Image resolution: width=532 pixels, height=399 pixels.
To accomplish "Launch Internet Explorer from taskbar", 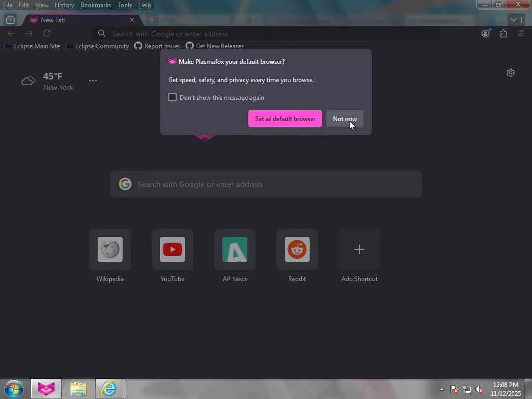I will click(109, 389).
